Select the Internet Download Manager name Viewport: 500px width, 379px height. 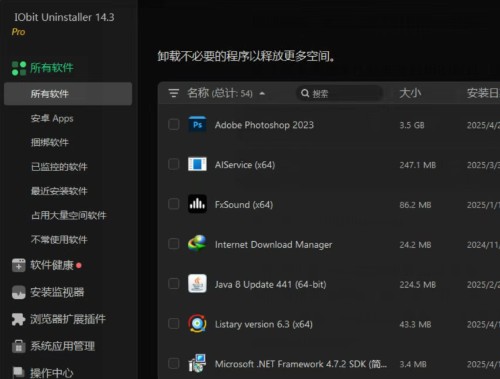coord(274,245)
